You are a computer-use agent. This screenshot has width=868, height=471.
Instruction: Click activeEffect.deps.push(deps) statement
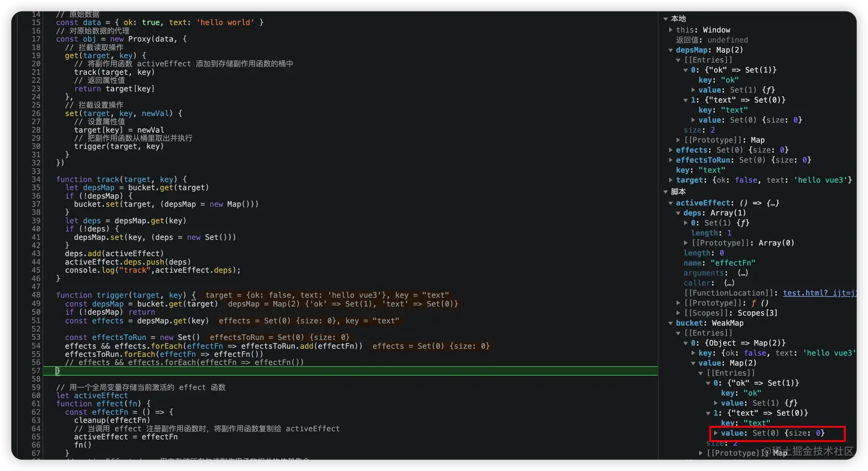[128, 262]
